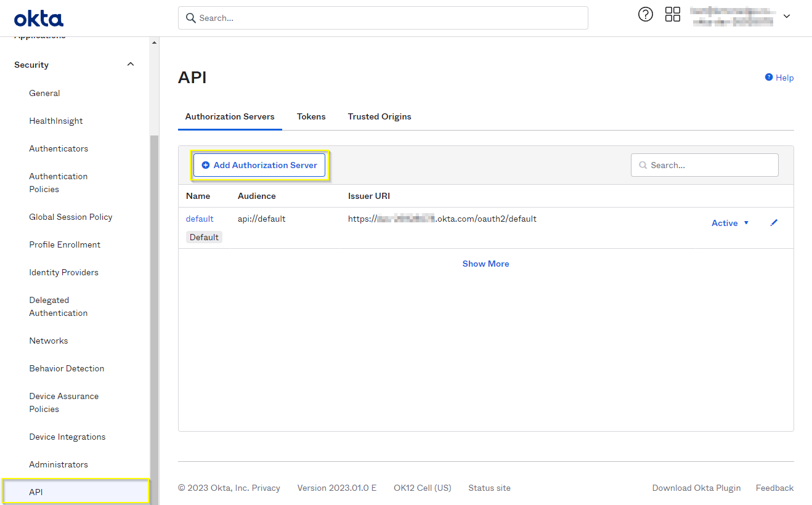Open Behavior Detection in sidebar

click(x=67, y=368)
